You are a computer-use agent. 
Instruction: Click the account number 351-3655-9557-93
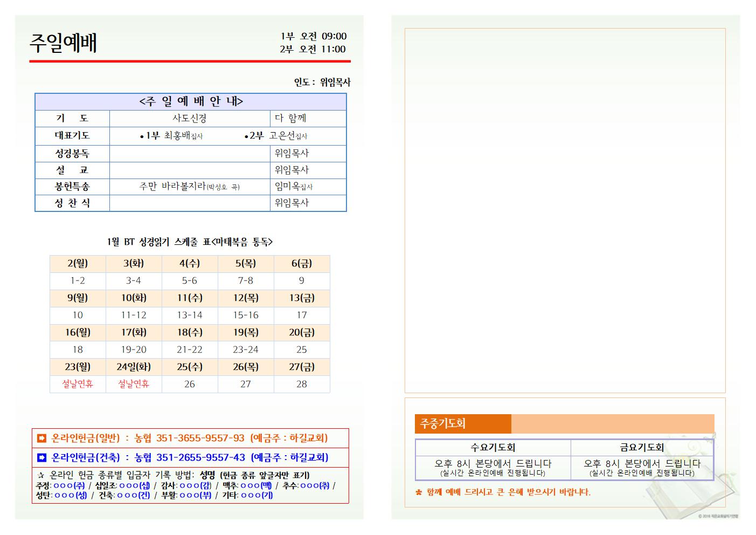click(200, 438)
